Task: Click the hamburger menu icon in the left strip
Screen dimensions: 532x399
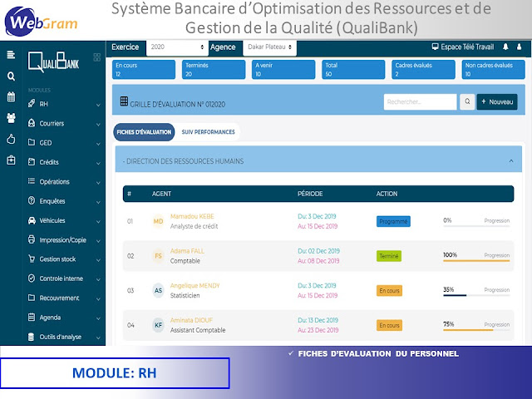Action: tap(11, 55)
